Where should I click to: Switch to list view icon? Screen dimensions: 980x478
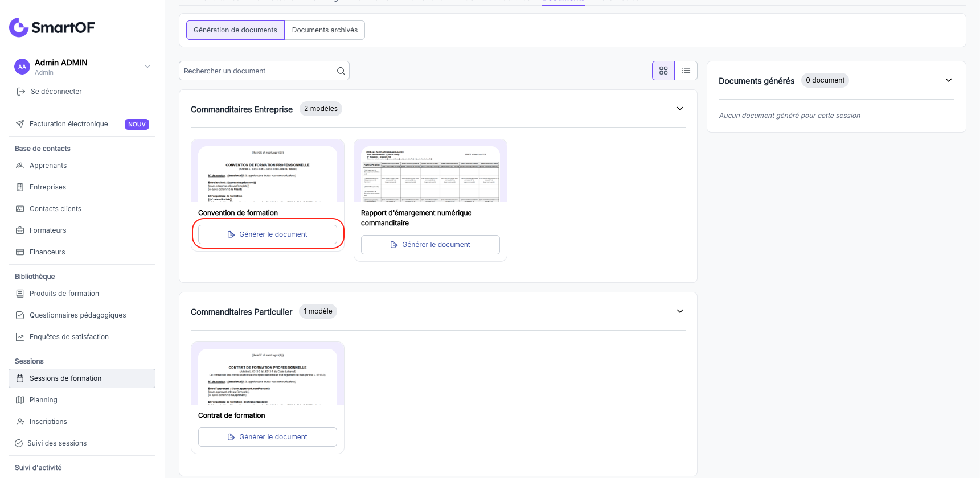686,71
